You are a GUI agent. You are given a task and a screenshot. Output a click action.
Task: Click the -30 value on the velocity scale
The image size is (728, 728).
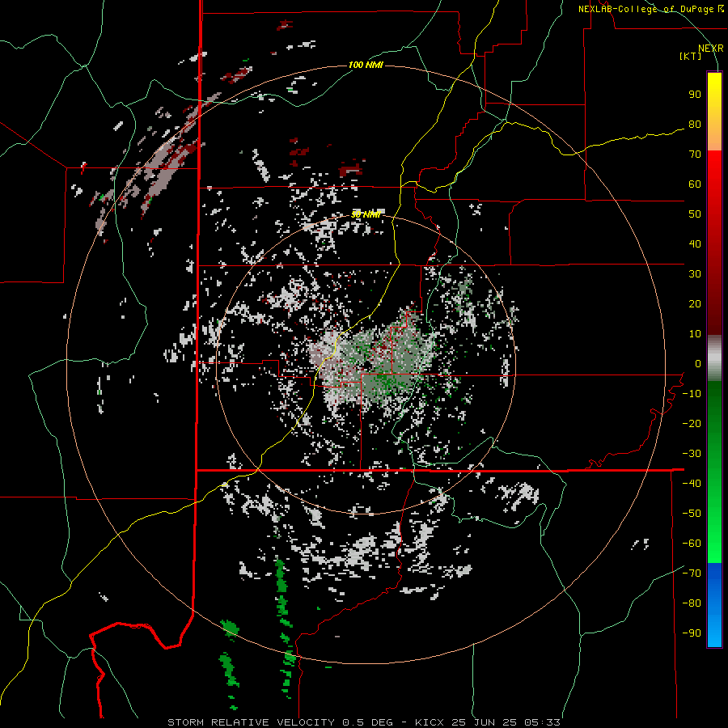point(692,454)
